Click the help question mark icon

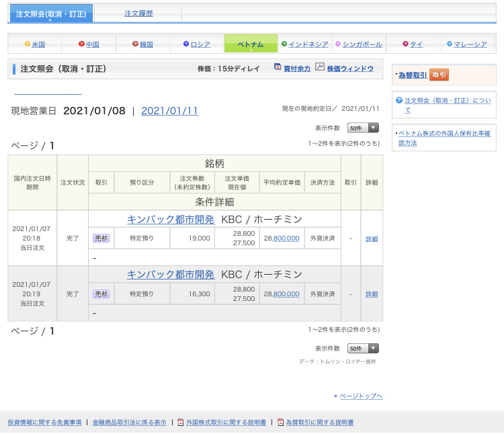(x=399, y=100)
